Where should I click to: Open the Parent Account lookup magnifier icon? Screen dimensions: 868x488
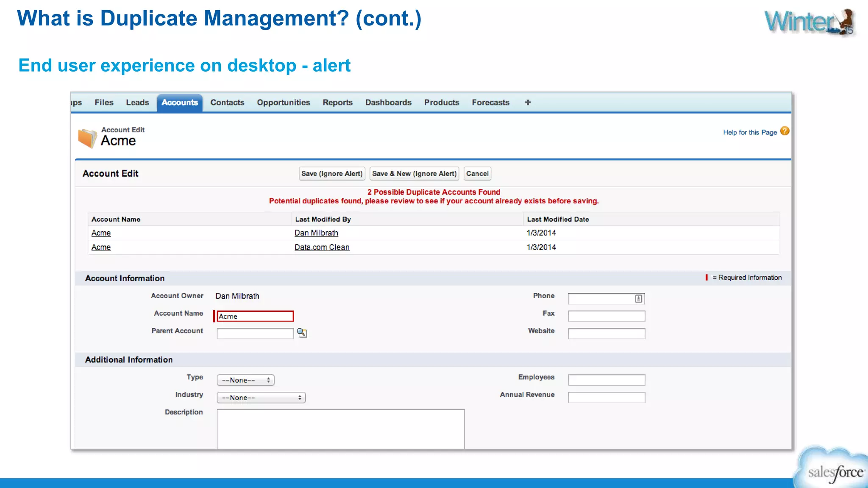point(302,333)
